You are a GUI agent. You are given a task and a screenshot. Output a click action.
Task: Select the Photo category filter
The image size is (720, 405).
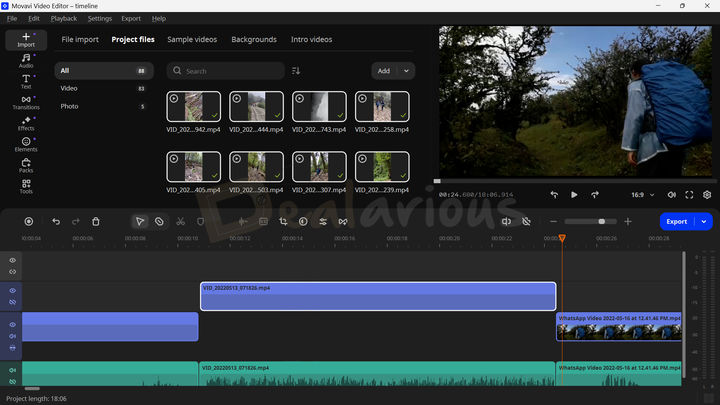[x=69, y=106]
